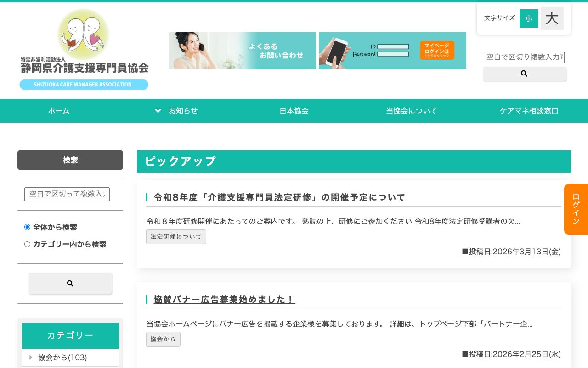Click the sidebar search input field
This screenshot has height=368, width=588.
pos(67,194)
